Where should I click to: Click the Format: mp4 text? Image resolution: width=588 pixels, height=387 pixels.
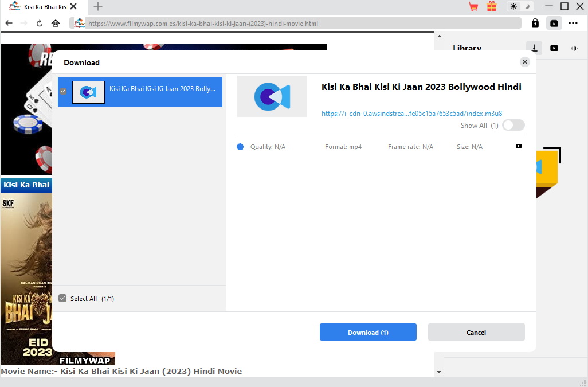pyautogui.click(x=343, y=147)
